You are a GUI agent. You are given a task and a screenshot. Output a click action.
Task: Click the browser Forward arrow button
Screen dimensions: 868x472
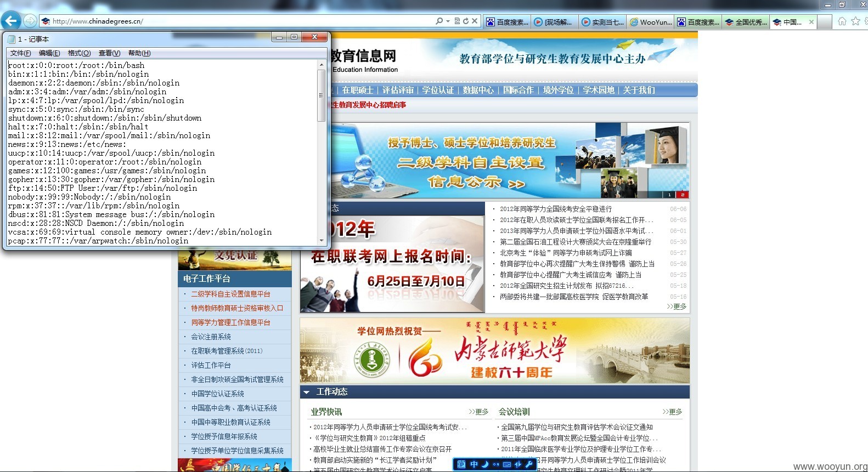(30, 21)
